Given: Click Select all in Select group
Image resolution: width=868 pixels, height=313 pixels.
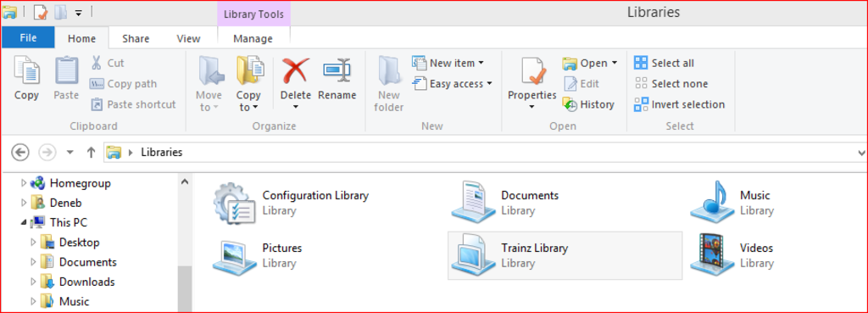Looking at the screenshot, I should click(665, 63).
